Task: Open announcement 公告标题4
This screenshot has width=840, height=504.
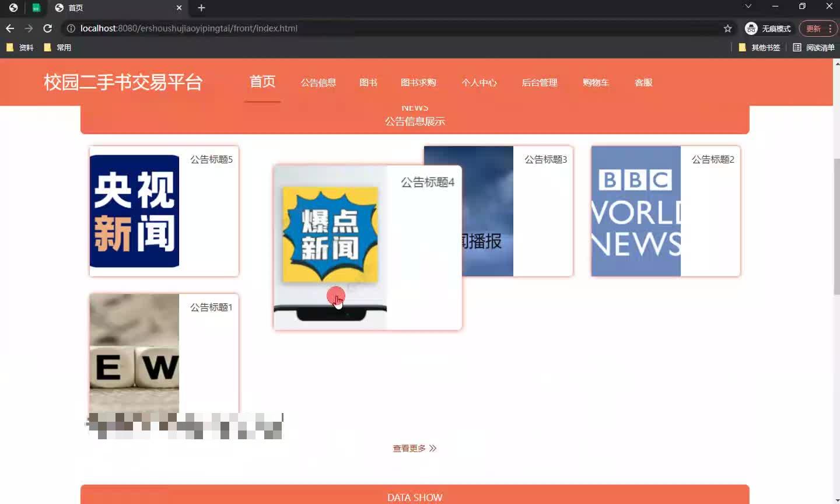Action: click(x=428, y=183)
